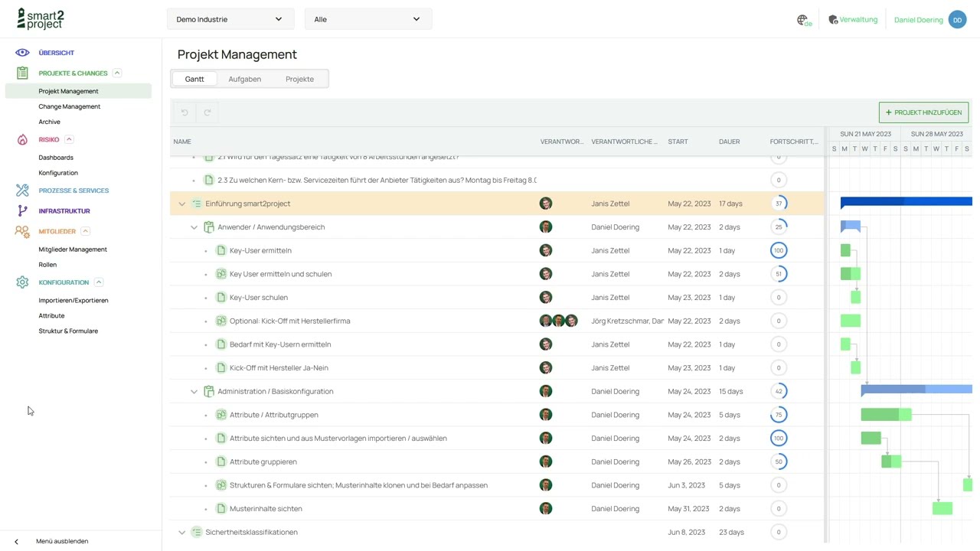Open the Alle filter dropdown

click(x=368, y=19)
